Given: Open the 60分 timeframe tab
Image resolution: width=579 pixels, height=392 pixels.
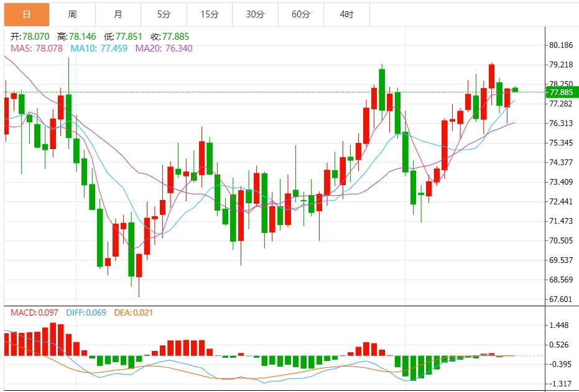Looking at the screenshot, I should point(301,14).
